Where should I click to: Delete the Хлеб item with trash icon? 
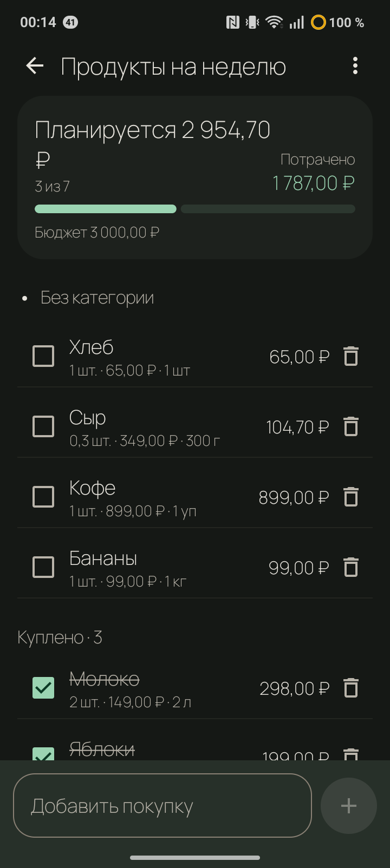[351, 357]
